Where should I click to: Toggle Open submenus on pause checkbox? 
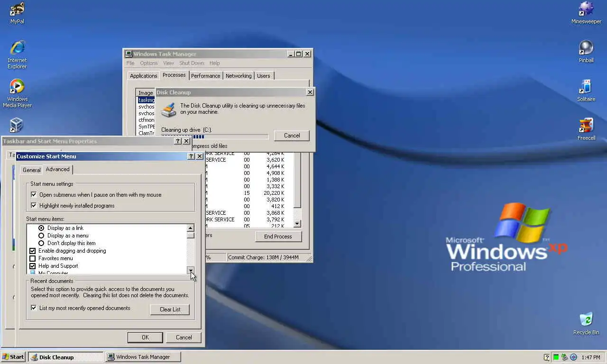click(x=34, y=195)
